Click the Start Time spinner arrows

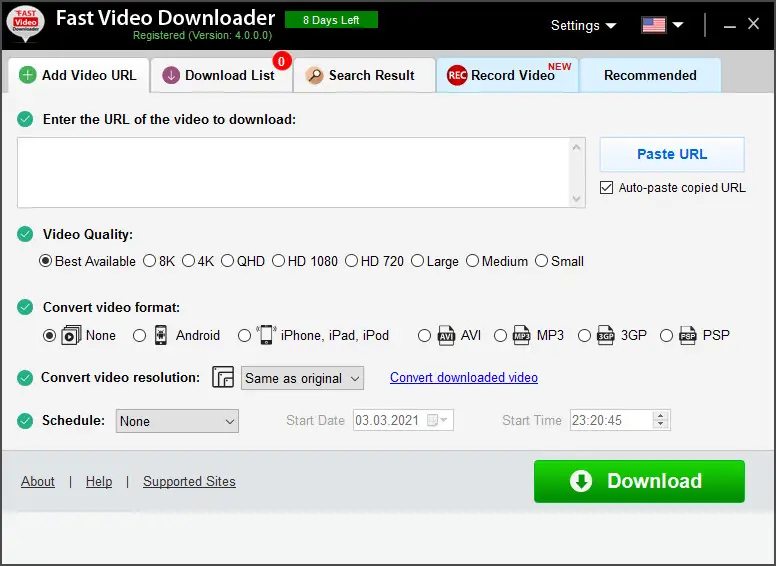pos(661,421)
